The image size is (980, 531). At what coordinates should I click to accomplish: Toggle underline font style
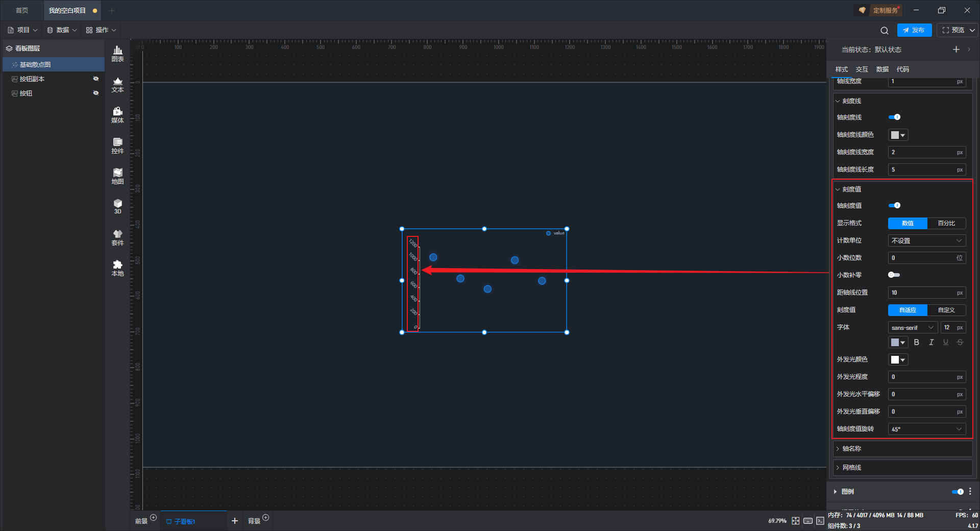tap(946, 343)
